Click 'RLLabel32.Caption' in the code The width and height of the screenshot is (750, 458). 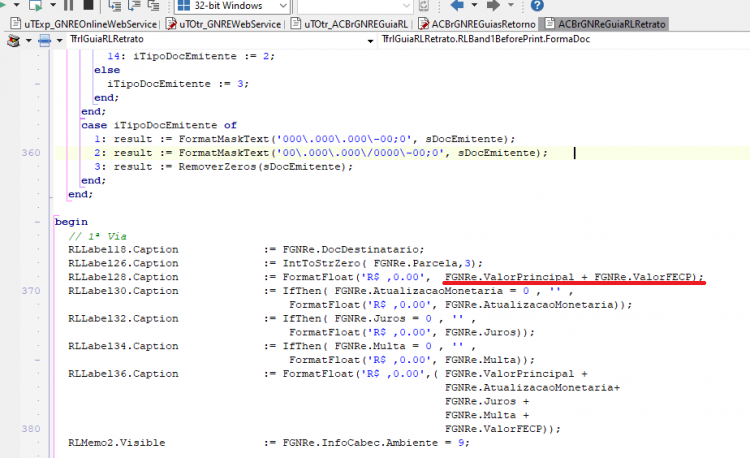click(123, 319)
